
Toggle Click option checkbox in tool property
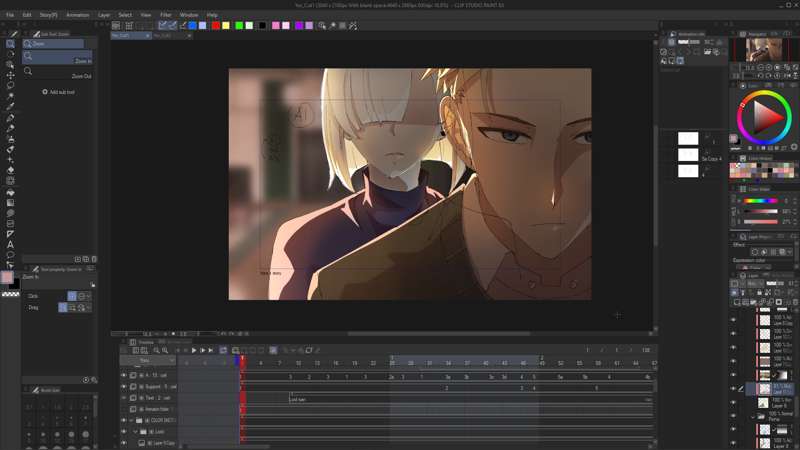click(x=72, y=296)
